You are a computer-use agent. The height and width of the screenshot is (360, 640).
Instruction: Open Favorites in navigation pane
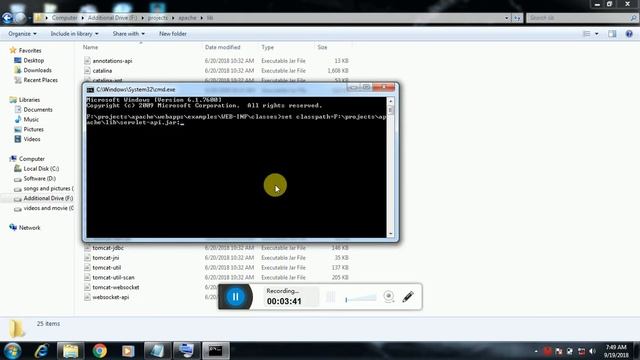click(30, 51)
